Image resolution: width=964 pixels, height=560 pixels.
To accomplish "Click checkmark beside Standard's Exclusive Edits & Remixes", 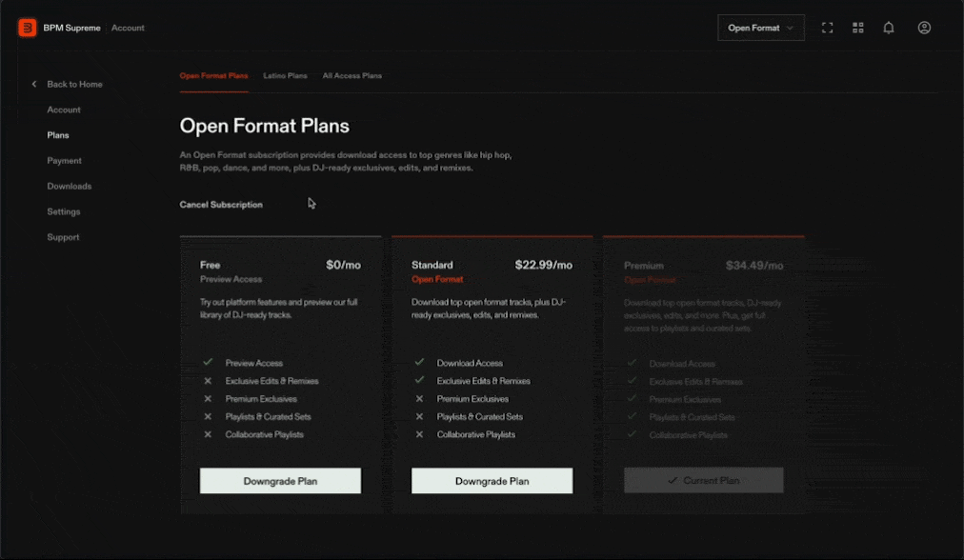I will 419,381.
